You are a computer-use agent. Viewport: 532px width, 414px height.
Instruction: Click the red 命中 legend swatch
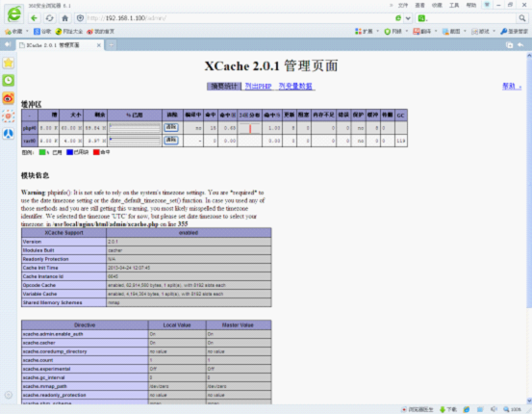click(96, 152)
